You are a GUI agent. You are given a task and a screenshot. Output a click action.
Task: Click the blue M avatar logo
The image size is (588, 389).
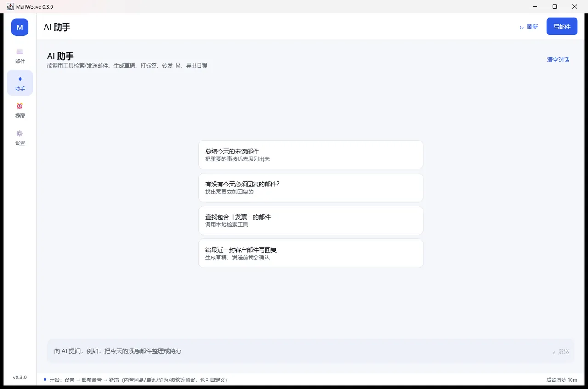(20, 27)
